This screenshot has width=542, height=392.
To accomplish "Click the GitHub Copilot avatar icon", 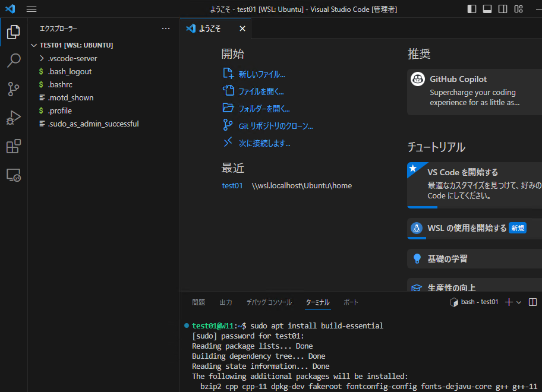I will tap(418, 79).
